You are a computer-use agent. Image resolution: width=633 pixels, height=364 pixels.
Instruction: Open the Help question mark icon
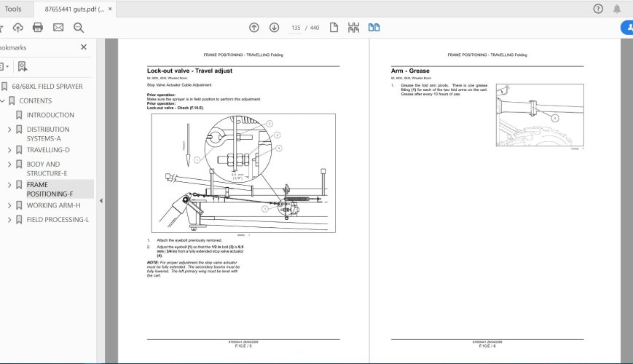coord(598,9)
